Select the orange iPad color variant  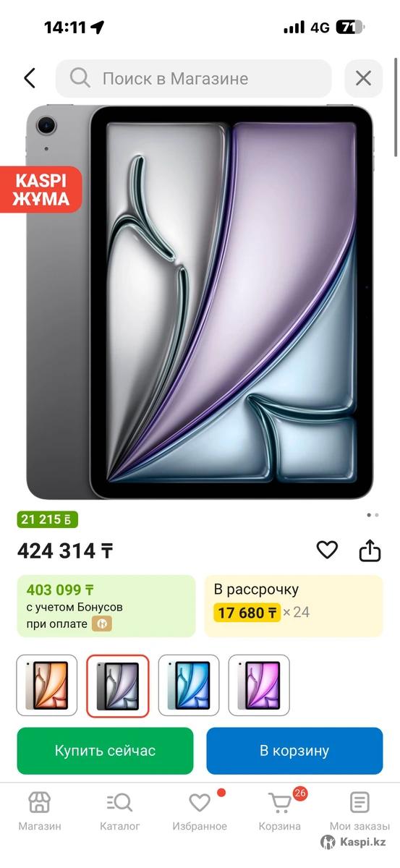click(46, 686)
